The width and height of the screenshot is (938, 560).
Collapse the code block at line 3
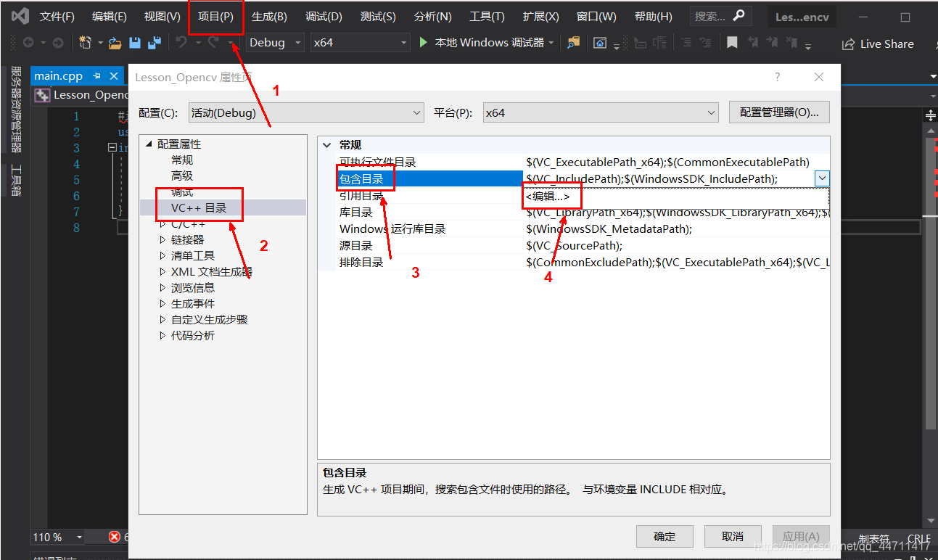pos(112,147)
